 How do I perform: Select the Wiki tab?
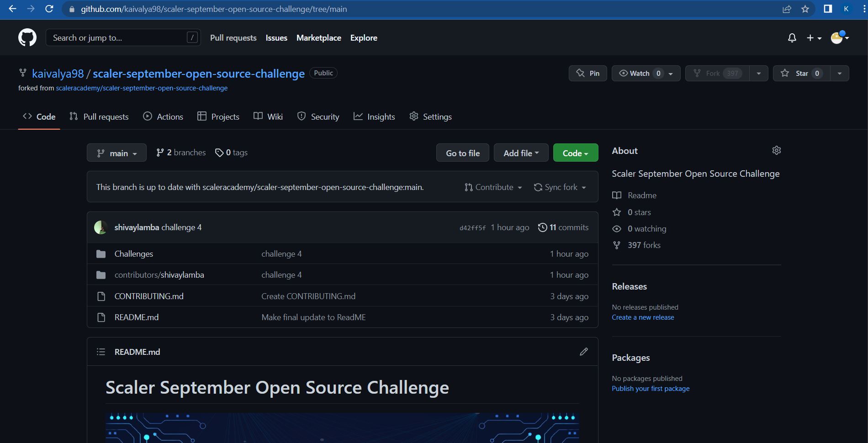[268, 117]
